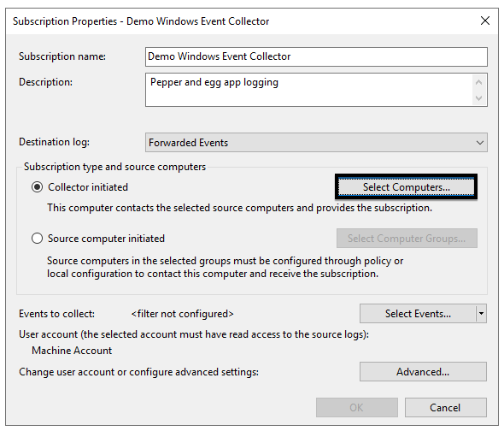The width and height of the screenshot is (504, 431).
Task: Expand the Select Events dropdown arrow
Action: coord(481,314)
